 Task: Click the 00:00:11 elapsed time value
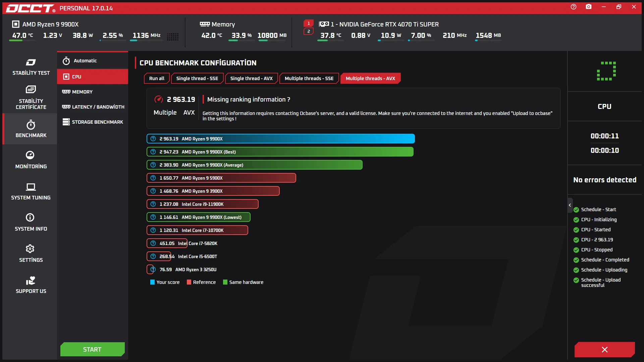(x=605, y=136)
